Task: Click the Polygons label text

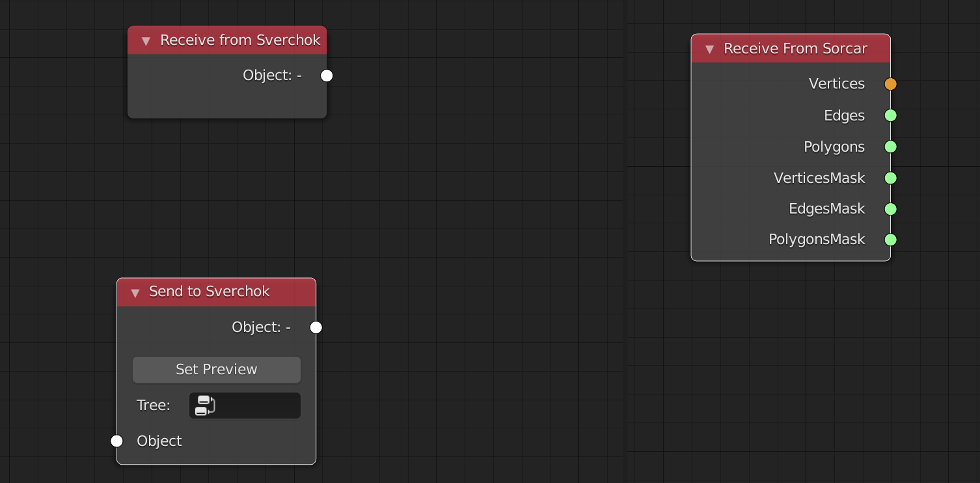Action: 834,147
